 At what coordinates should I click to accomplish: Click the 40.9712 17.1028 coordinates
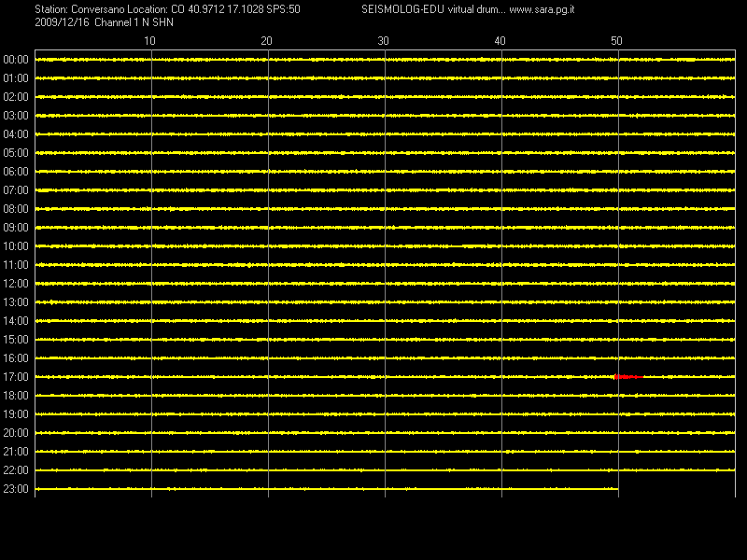226,9
